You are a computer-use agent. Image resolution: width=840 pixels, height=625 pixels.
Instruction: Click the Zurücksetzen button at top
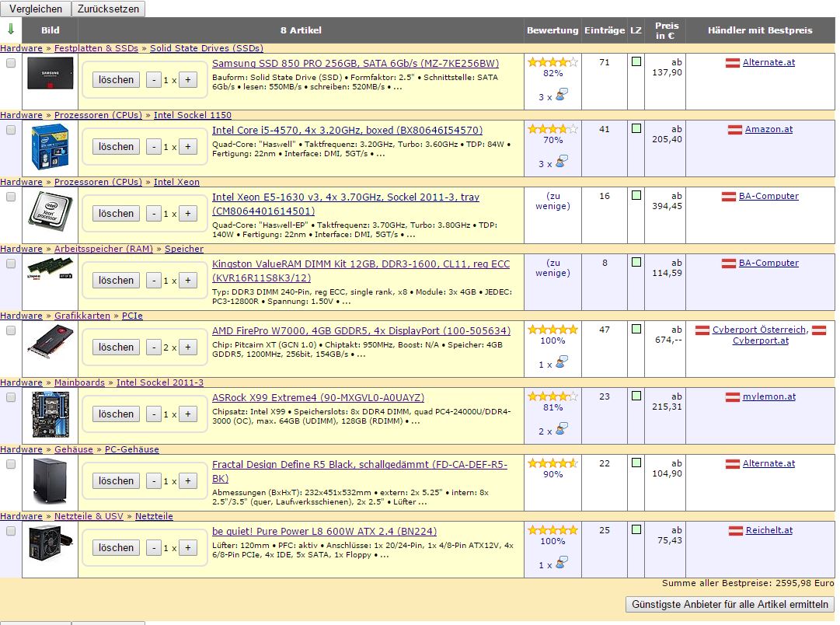tap(108, 9)
